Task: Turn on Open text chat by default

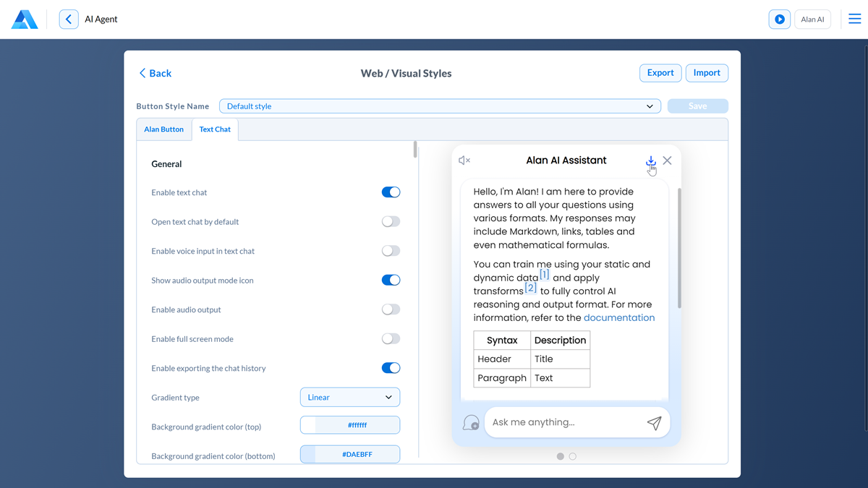Action: pos(391,222)
